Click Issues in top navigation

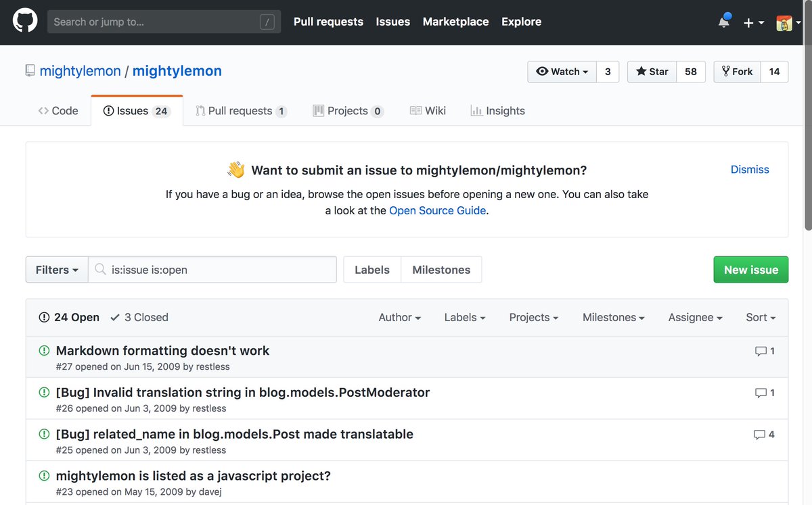pyautogui.click(x=393, y=22)
